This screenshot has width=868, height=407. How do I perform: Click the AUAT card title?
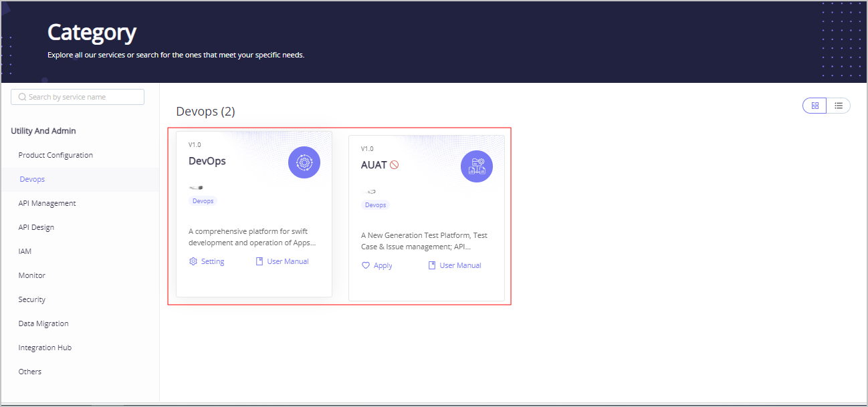click(x=374, y=165)
